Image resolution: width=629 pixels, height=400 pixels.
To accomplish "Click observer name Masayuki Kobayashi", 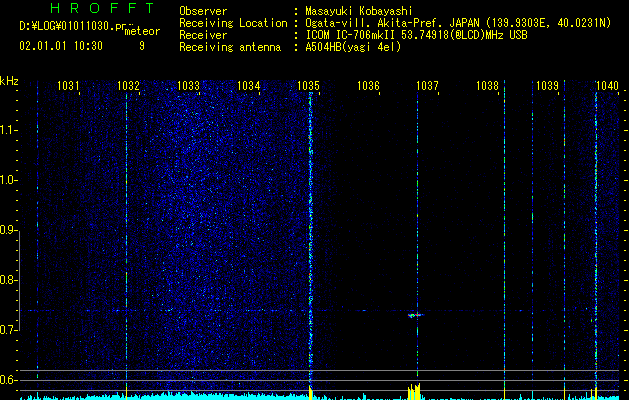I will (359, 11).
